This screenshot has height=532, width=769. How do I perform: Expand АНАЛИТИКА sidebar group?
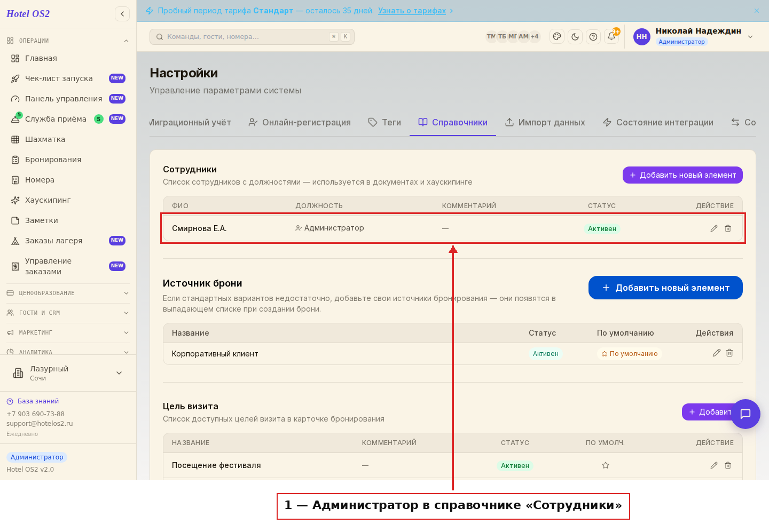click(x=68, y=352)
